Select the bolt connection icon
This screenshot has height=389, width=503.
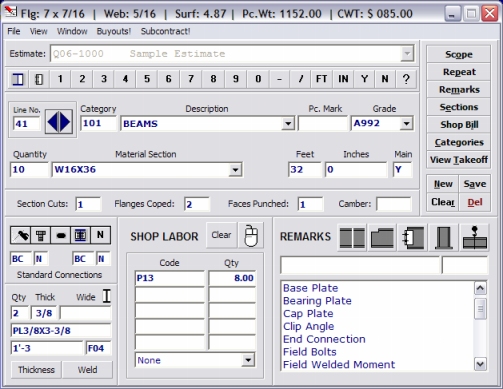(x=41, y=236)
